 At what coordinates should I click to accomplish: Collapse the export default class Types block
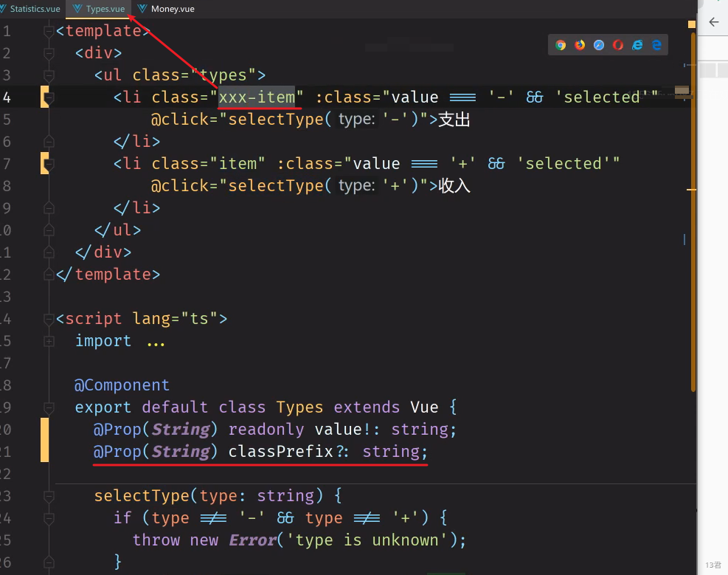coord(49,407)
